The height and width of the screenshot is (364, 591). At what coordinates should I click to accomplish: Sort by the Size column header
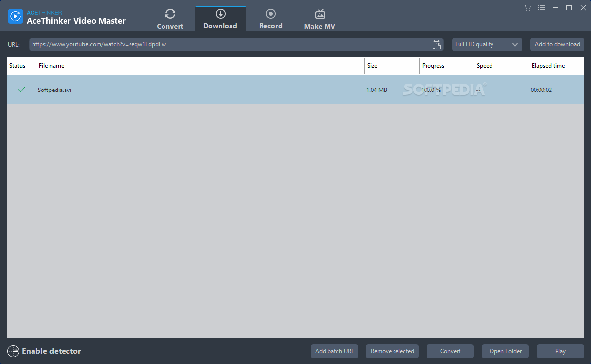point(392,66)
